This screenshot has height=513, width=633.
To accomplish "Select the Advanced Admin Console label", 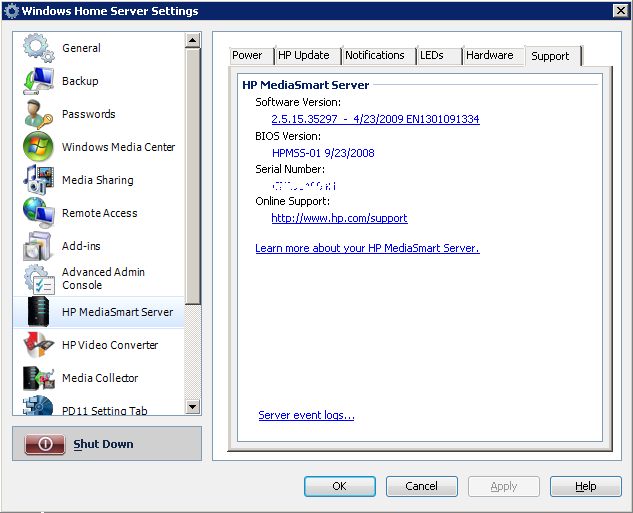I will click(103, 278).
